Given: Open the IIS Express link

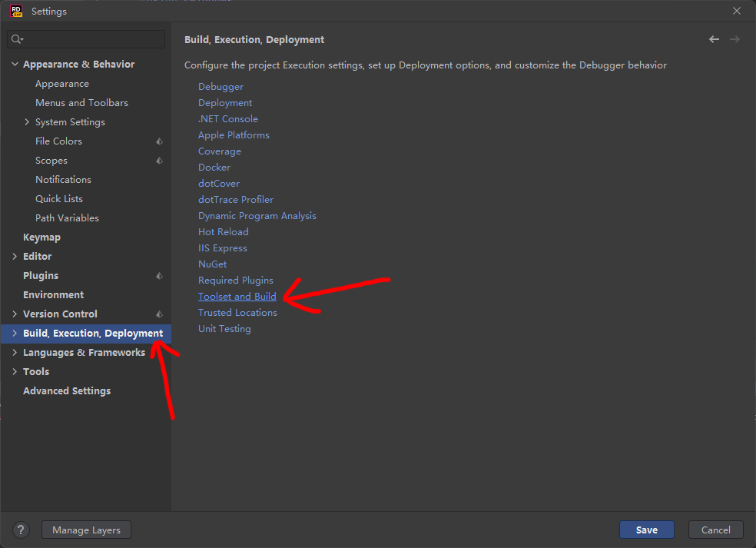Looking at the screenshot, I should click(x=222, y=248).
